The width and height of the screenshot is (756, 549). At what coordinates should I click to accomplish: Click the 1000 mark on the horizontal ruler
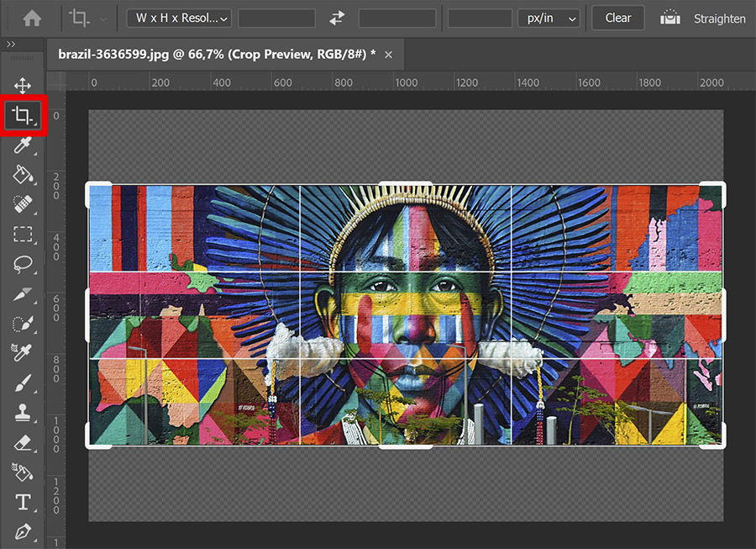click(406, 82)
